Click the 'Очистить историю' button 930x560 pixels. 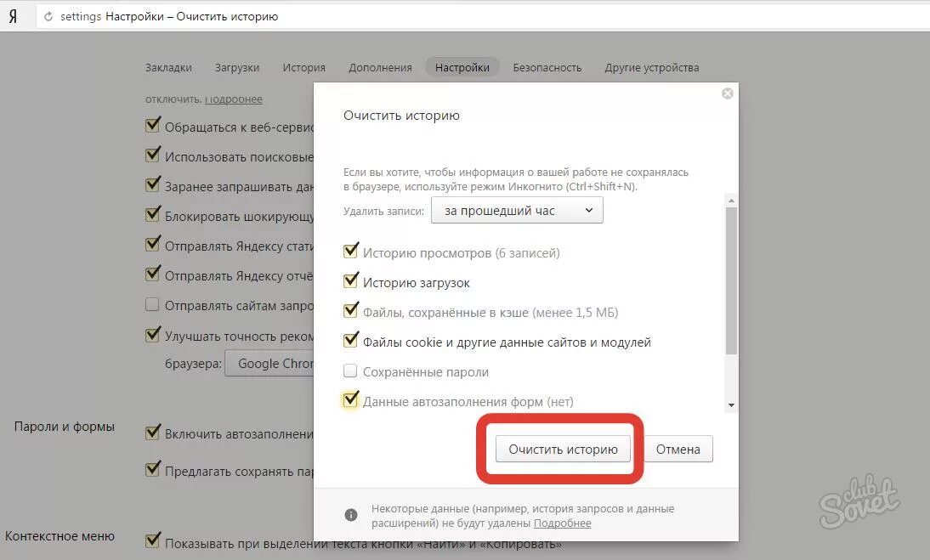point(563,450)
